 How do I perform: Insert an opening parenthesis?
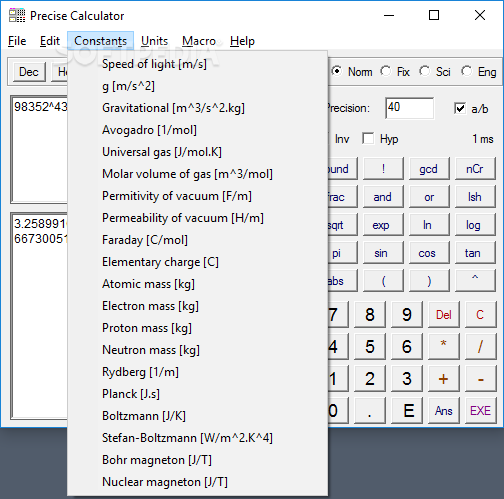383,281
